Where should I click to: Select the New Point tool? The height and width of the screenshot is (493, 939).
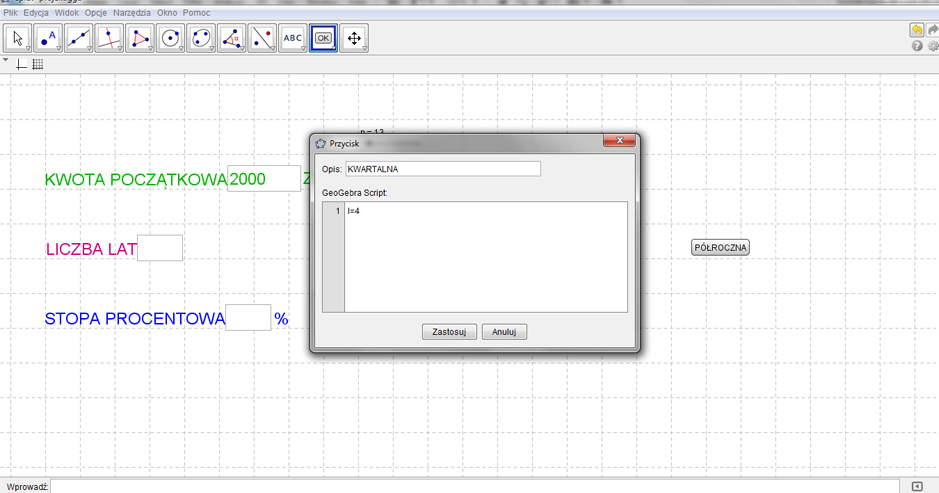coord(48,38)
